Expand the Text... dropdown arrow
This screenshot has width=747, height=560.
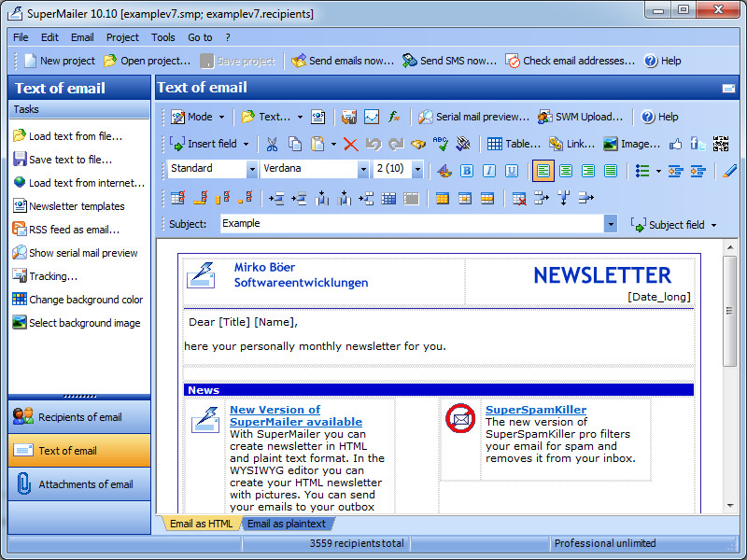point(300,117)
